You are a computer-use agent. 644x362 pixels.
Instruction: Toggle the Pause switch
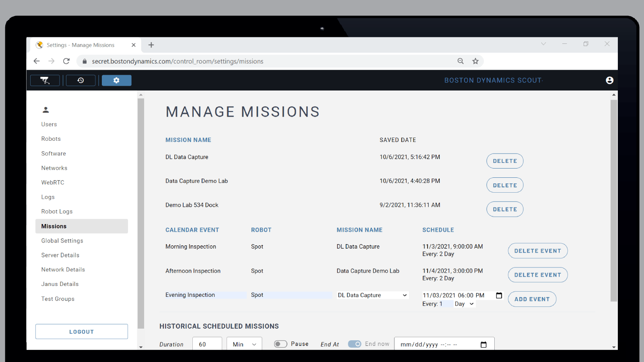[x=281, y=344]
